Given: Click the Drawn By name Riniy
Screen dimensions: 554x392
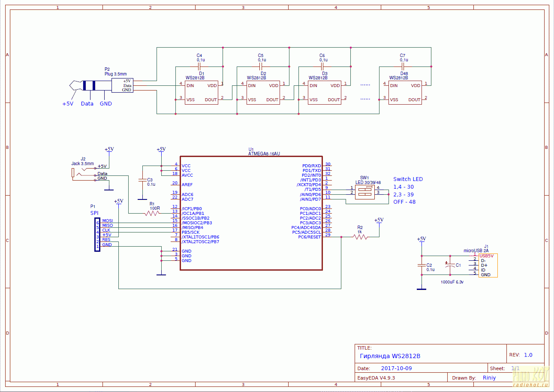Looking at the screenshot, I should pos(489,378).
